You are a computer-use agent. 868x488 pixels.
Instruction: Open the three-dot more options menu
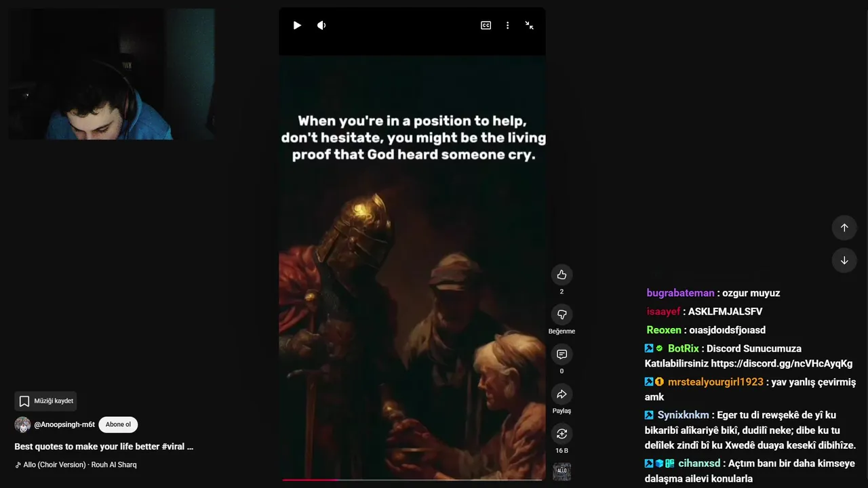point(507,25)
